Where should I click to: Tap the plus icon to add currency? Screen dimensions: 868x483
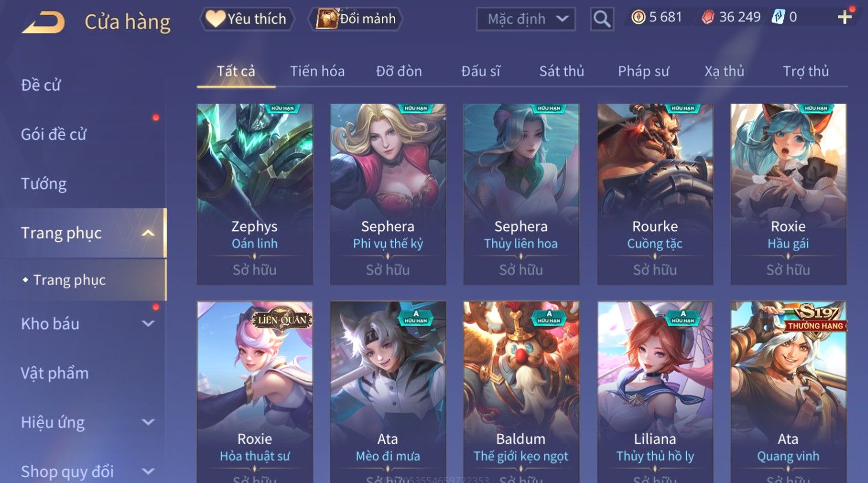click(844, 17)
